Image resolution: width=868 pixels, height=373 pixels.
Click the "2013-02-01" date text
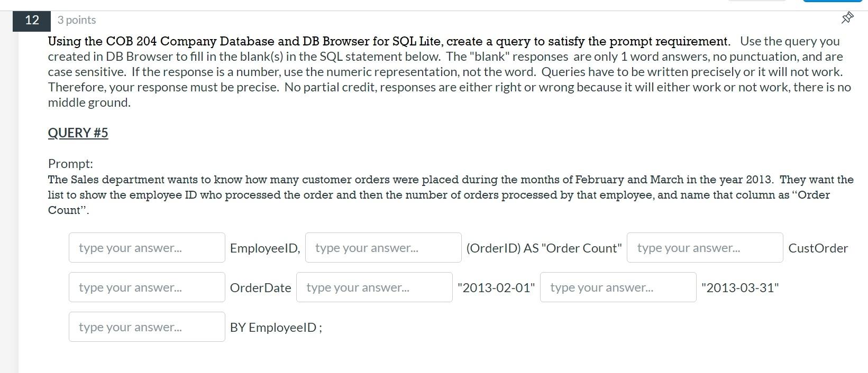tap(496, 287)
